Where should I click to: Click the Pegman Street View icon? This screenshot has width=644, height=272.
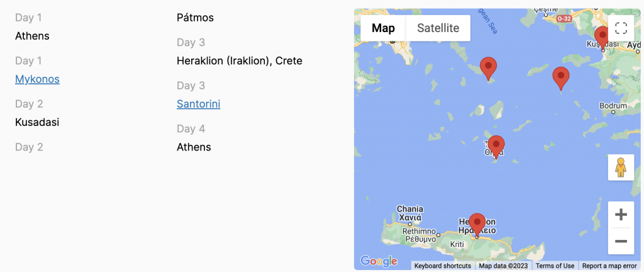pos(621,167)
